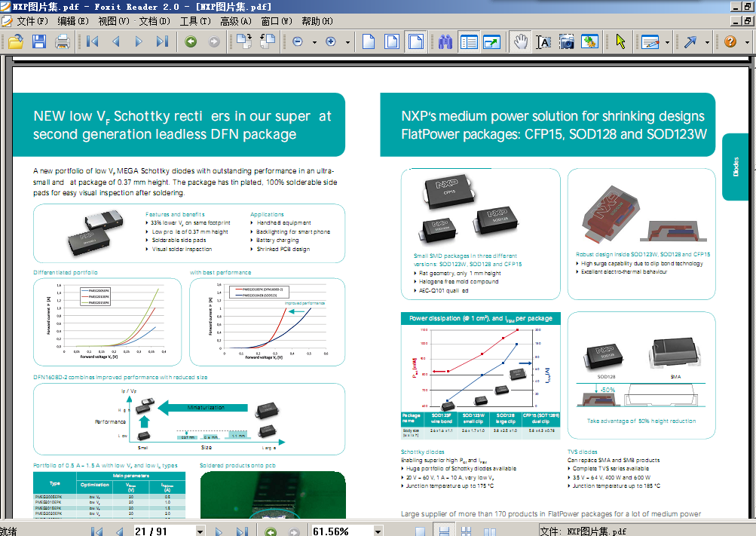
Task: Open the 文档(D) menu
Action: coord(155,21)
